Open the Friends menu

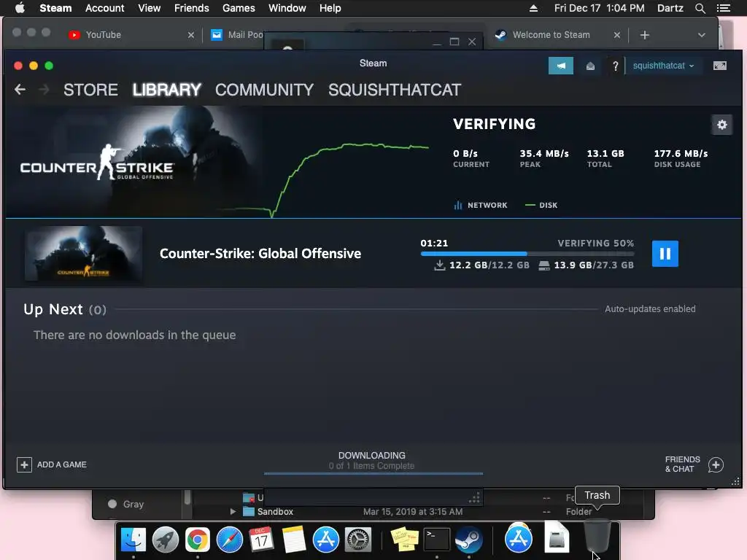pyautogui.click(x=192, y=8)
